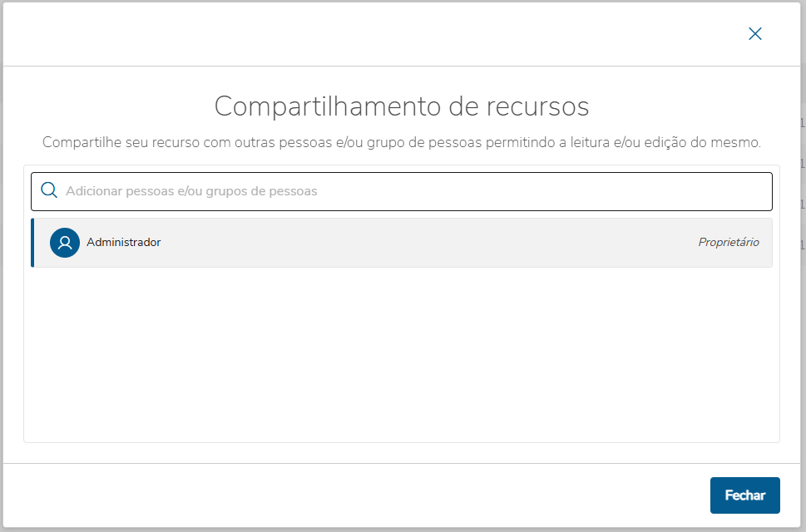Select the Administrador name text
This screenshot has width=806, height=532.
(x=123, y=242)
